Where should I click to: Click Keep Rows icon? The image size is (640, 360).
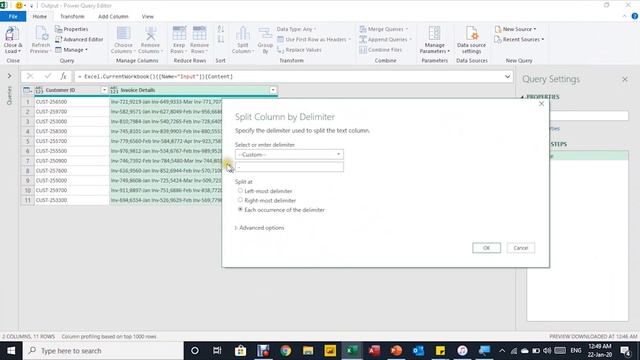coord(179,34)
